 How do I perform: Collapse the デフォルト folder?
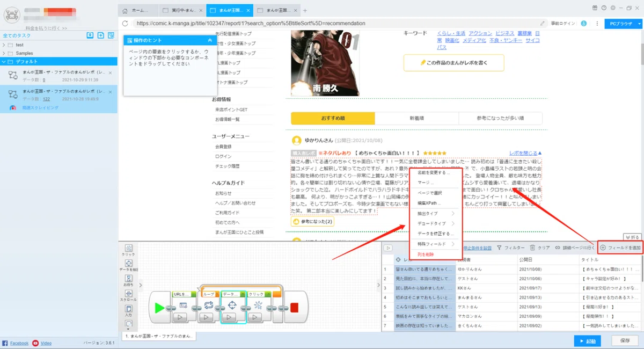[4, 61]
